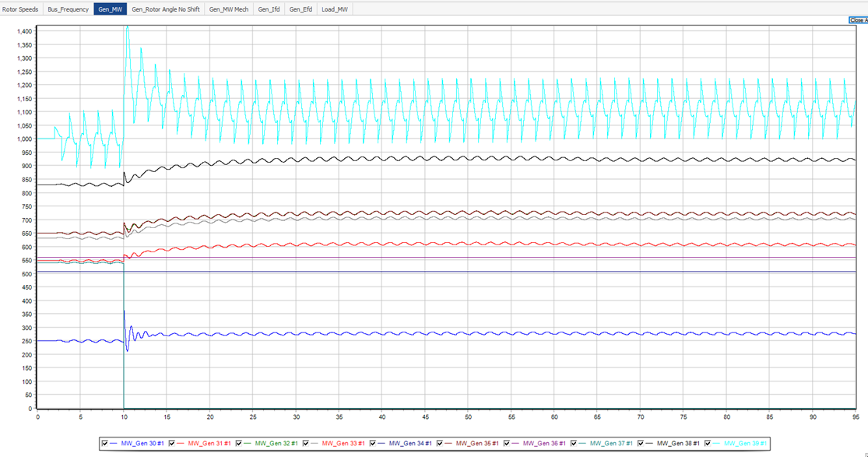Click the 500 y-axis label
This screenshot has width=868, height=457.
[27, 273]
